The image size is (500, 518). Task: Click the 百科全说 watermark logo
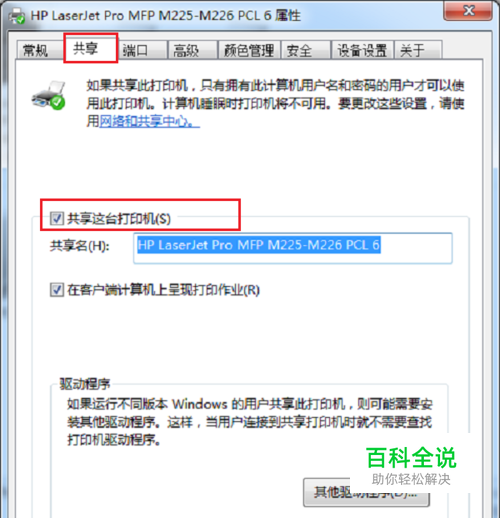point(411,458)
